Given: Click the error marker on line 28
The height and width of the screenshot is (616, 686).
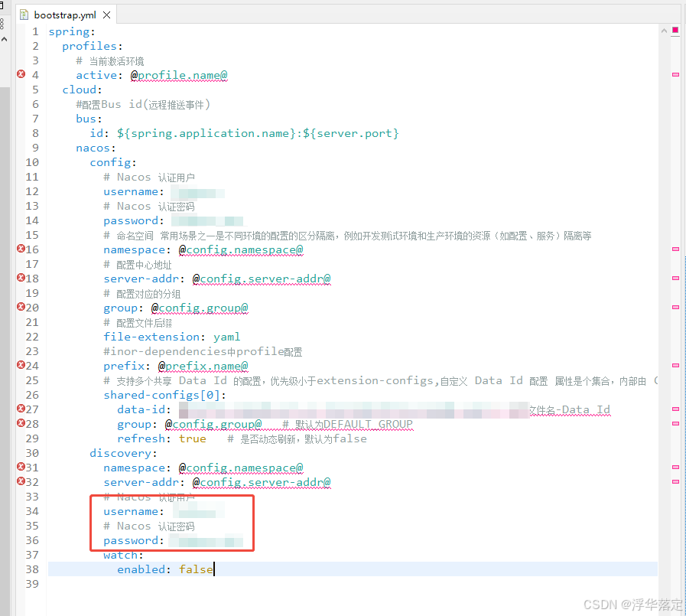Looking at the screenshot, I should [x=21, y=423].
